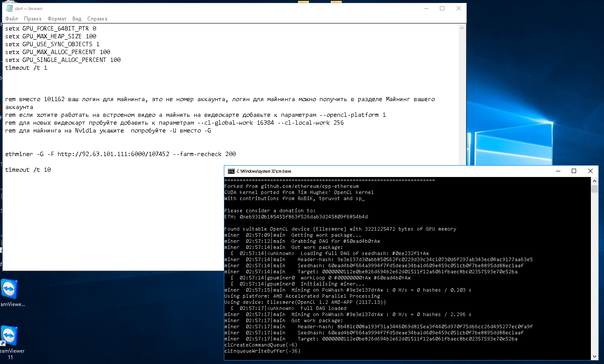
Task: Click the console scrollbar down arrow
Action: [594, 356]
